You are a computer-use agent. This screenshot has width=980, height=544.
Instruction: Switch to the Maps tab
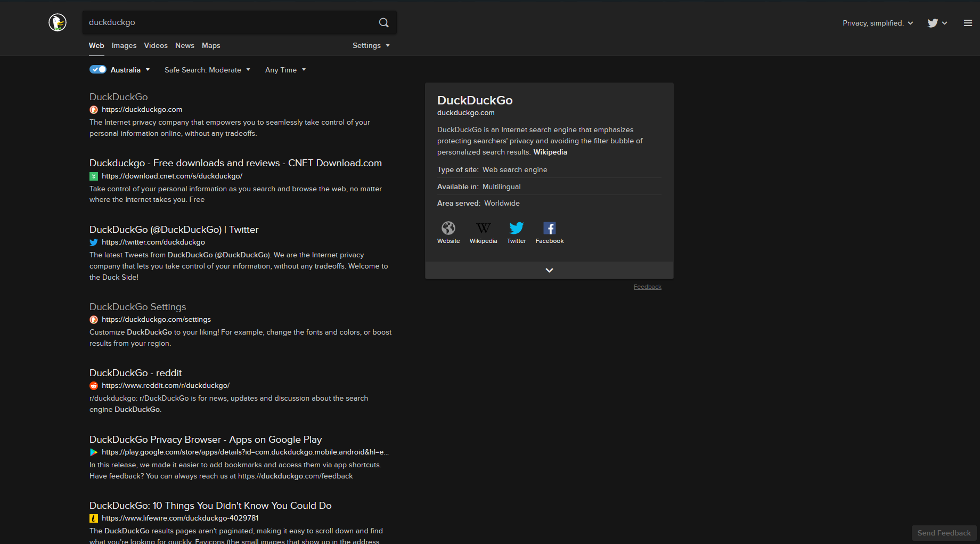click(211, 45)
